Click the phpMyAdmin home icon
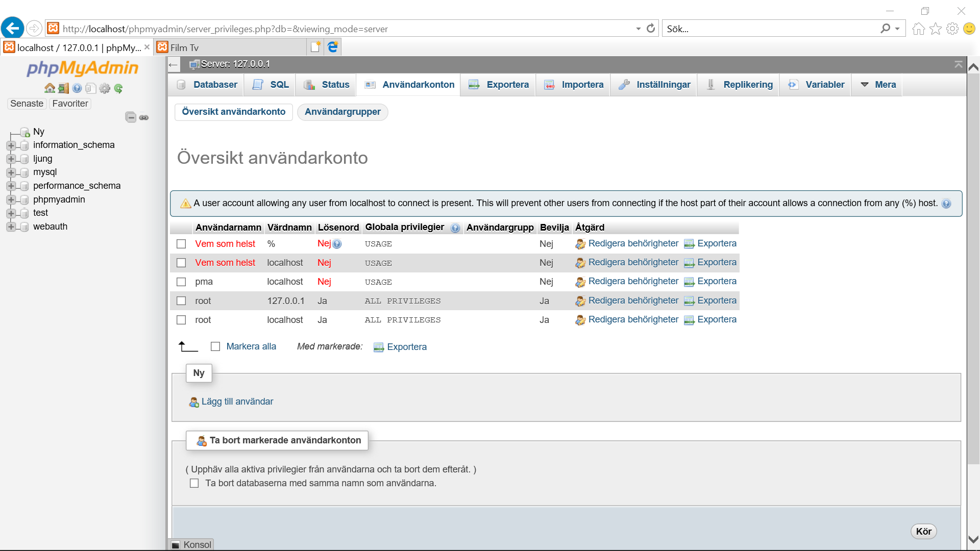 [50, 88]
